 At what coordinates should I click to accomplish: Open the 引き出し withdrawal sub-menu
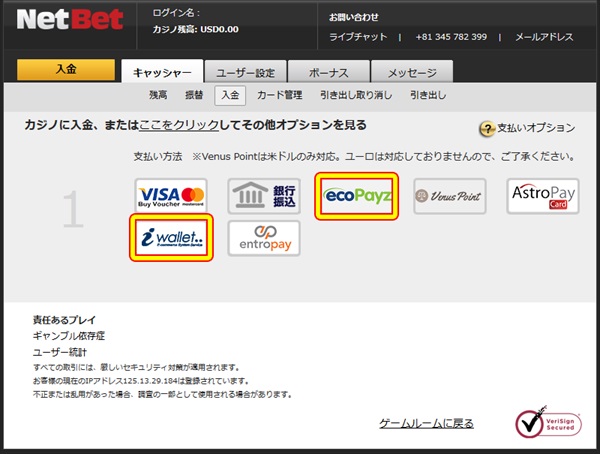pyautogui.click(x=428, y=95)
